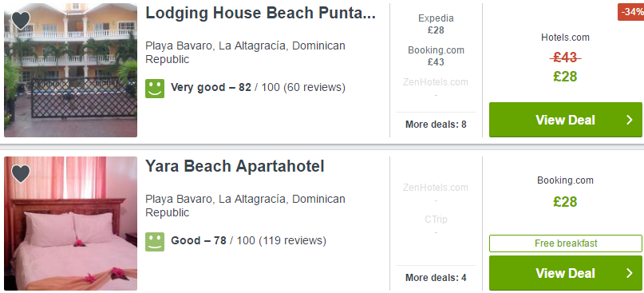
Task: Select the Booking.com £43 price option
Action: [436, 56]
